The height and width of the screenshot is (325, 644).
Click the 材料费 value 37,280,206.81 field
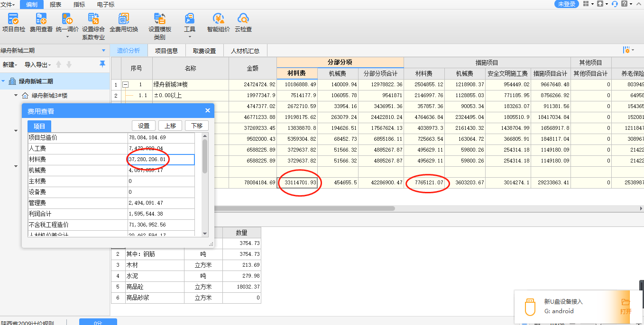161,160
